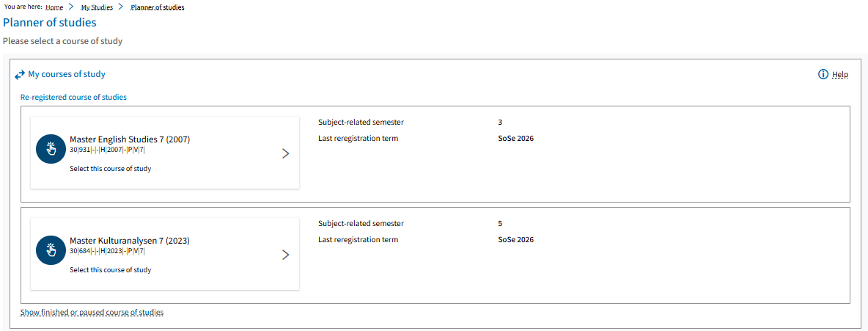Open My Studies breadcrumb link
The image size is (868, 331).
click(97, 7)
